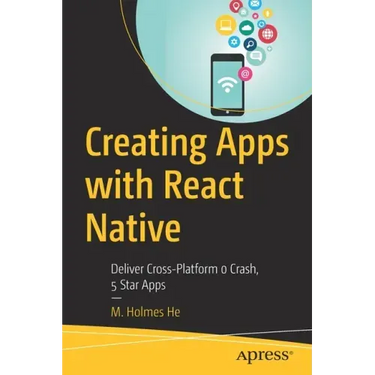
Task: Click the Apress publisher logo
Action: point(265,355)
